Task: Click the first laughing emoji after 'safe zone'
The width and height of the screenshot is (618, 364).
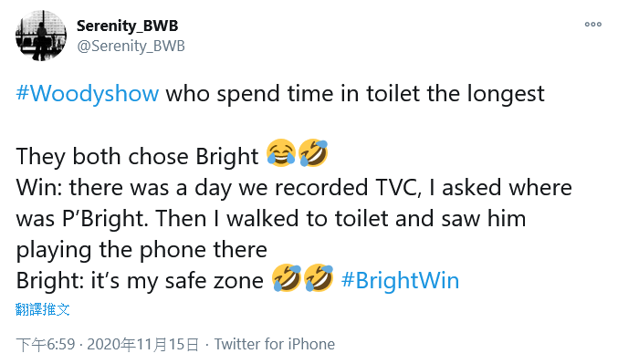Action: click(287, 277)
